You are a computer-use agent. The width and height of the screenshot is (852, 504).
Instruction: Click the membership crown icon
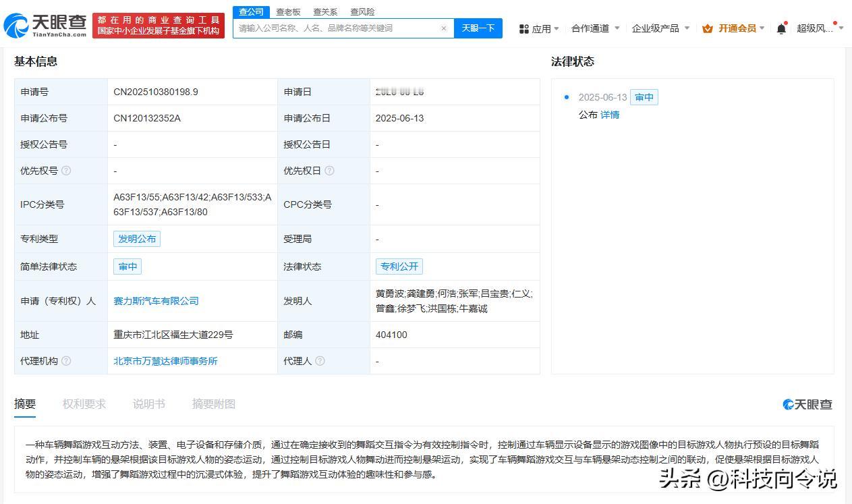point(708,28)
